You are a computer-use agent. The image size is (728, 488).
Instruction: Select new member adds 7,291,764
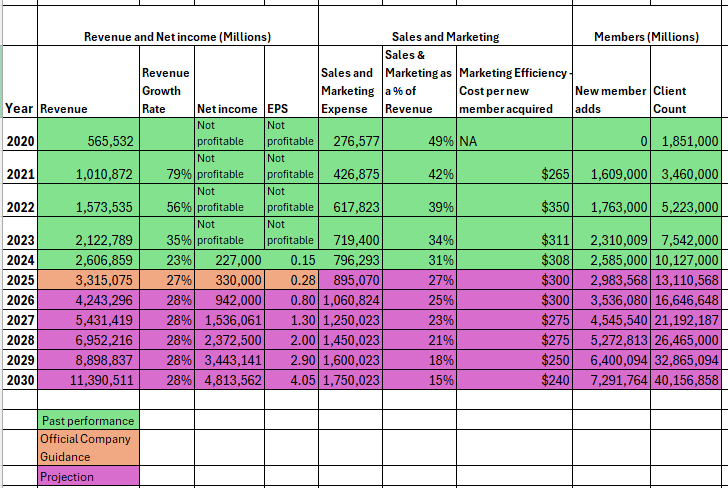611,380
